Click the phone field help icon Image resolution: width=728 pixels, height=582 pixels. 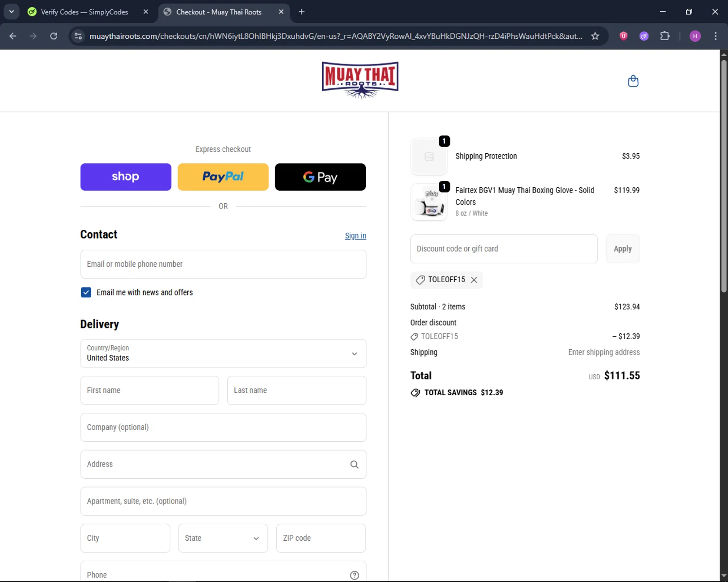pyautogui.click(x=354, y=575)
